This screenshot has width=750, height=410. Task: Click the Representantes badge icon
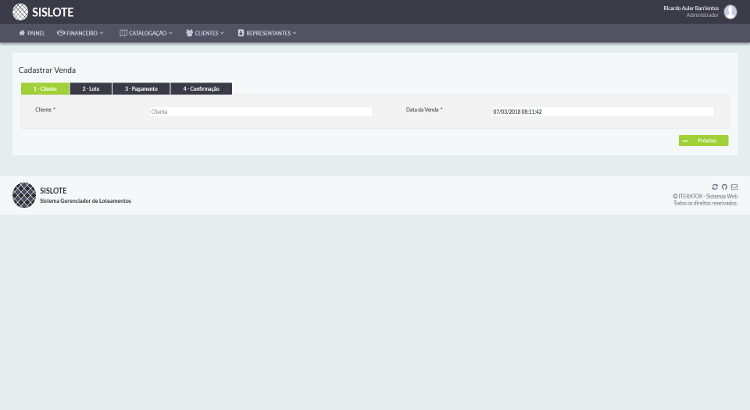coord(241,33)
